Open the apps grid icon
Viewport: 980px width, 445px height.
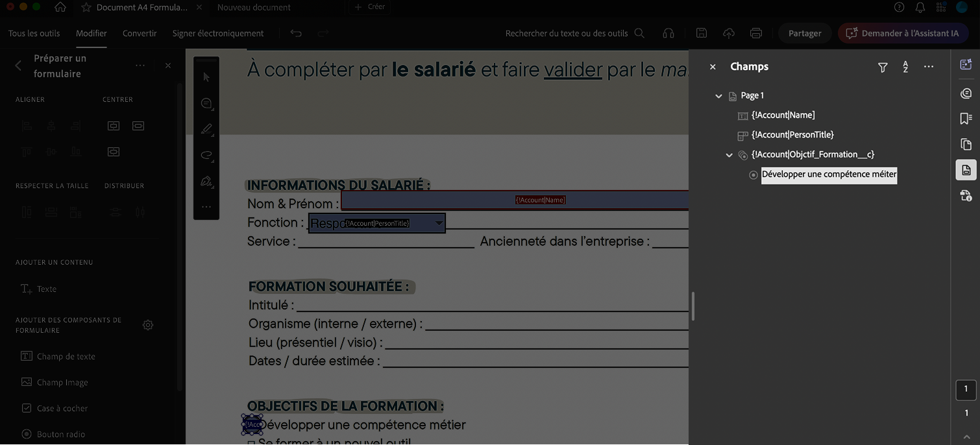click(941, 7)
